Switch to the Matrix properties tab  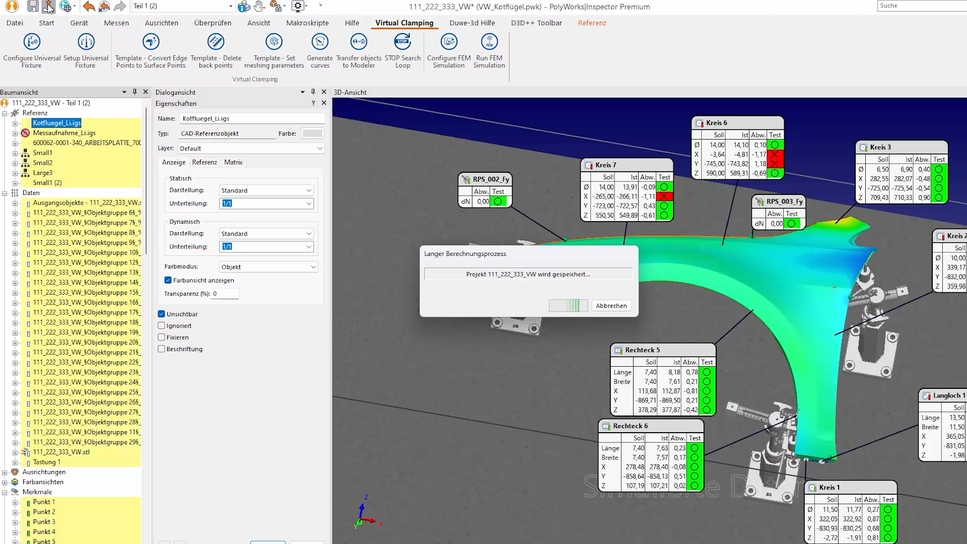233,162
